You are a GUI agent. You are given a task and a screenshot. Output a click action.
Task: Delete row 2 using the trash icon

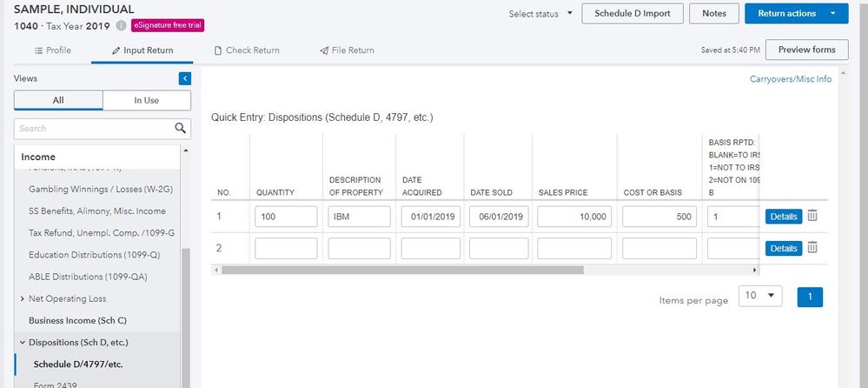pos(812,248)
